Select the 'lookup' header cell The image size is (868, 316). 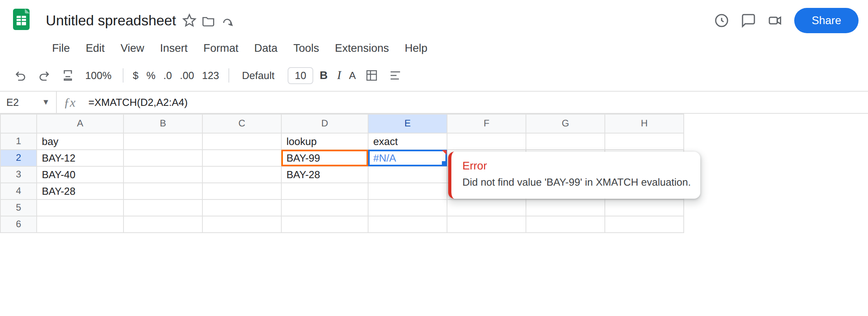point(325,141)
